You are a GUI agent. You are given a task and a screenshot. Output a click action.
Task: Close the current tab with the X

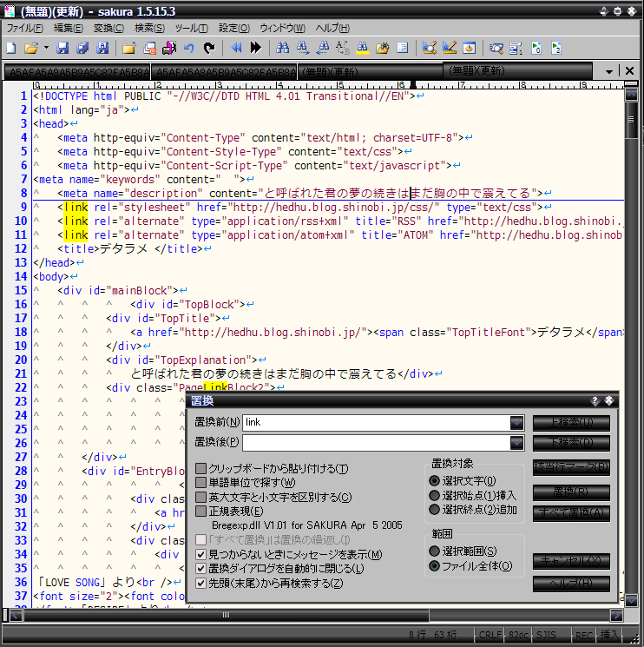pos(629,71)
